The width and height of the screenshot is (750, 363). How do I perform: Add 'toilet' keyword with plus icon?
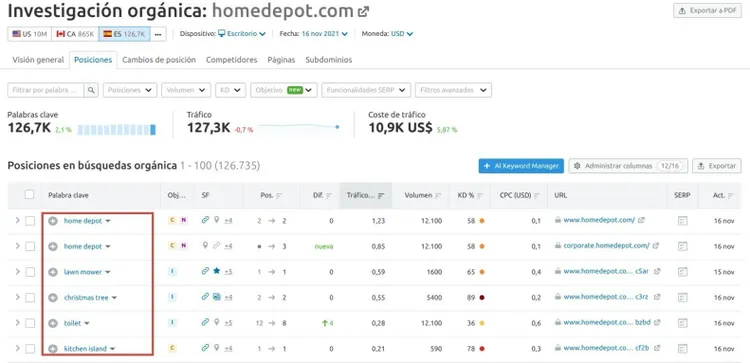click(x=53, y=323)
